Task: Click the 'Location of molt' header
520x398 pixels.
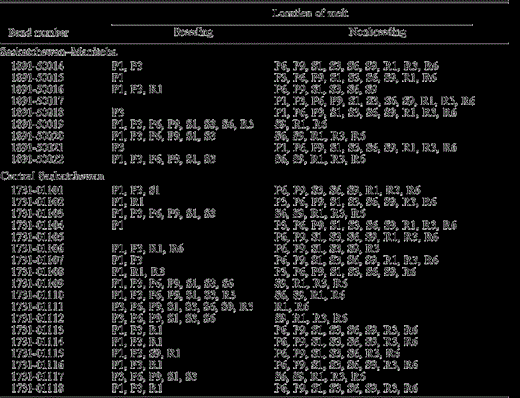Action: [310, 13]
